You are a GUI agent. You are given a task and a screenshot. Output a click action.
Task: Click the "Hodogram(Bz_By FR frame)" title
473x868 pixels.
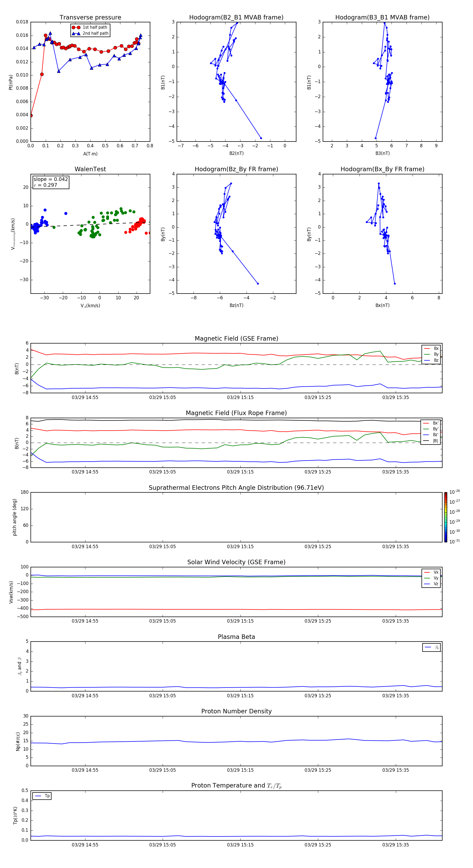point(236,169)
